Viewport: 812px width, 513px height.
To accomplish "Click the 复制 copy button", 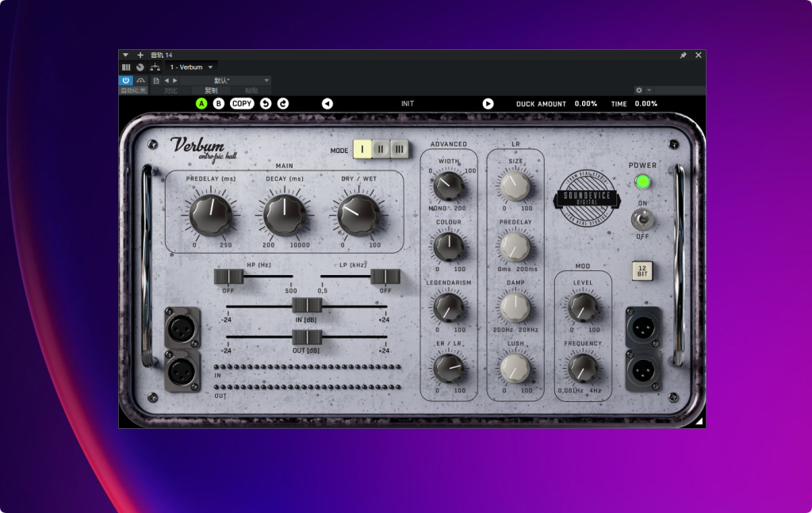I will [211, 90].
